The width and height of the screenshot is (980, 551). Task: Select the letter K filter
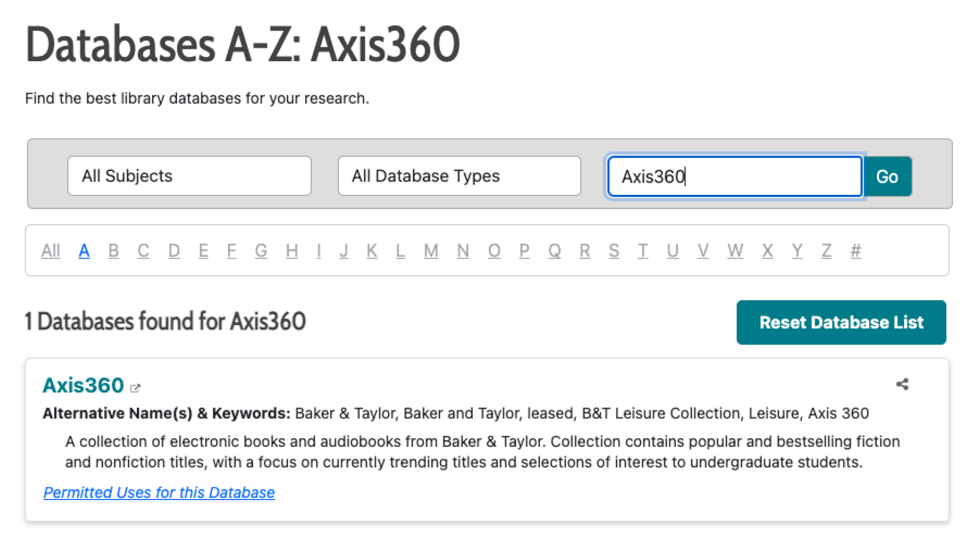(x=372, y=251)
